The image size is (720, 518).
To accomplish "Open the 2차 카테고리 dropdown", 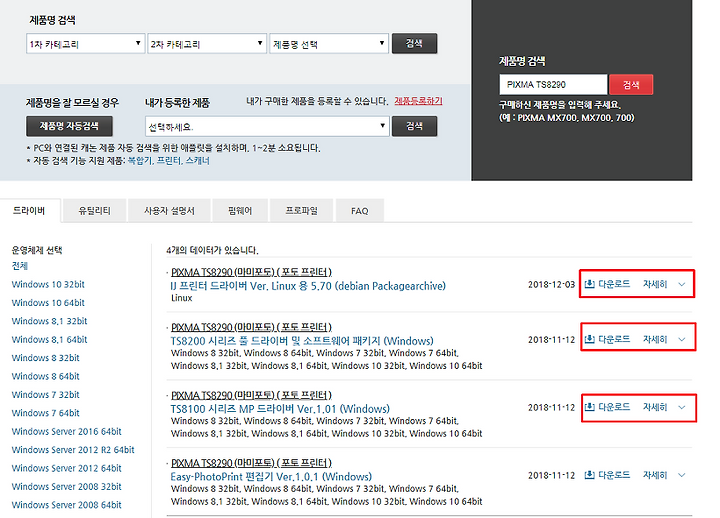I will point(207,44).
